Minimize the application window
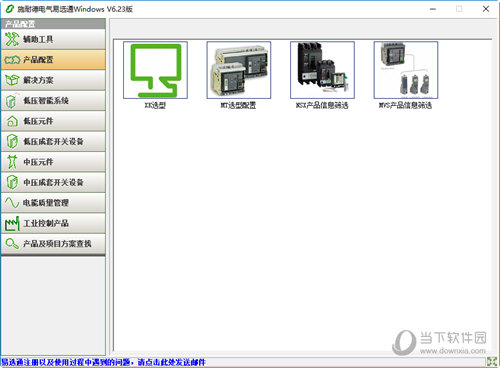Screen dimensions: 500x368 click(x=433, y=9)
